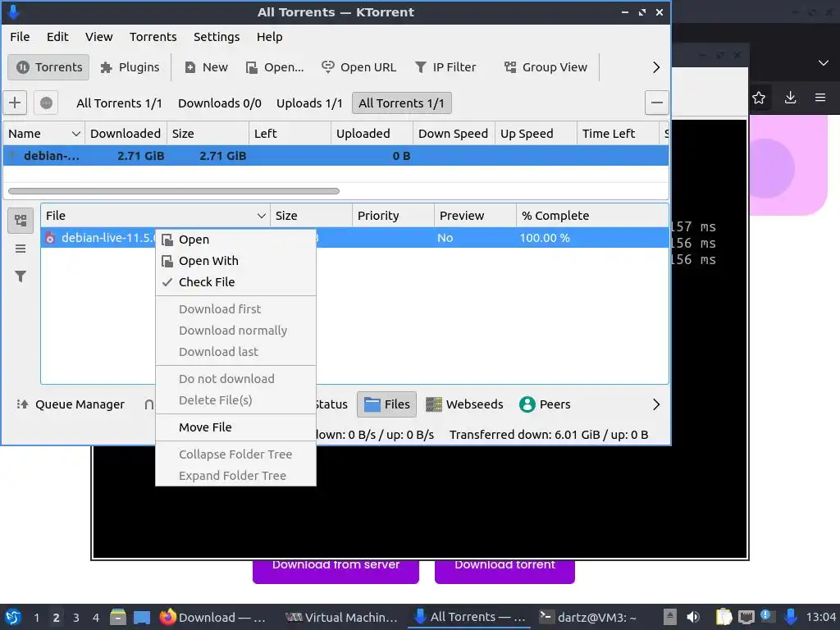Select the highlighted All Torrents 1/1 tab
This screenshot has height=630, width=840.
(x=402, y=103)
